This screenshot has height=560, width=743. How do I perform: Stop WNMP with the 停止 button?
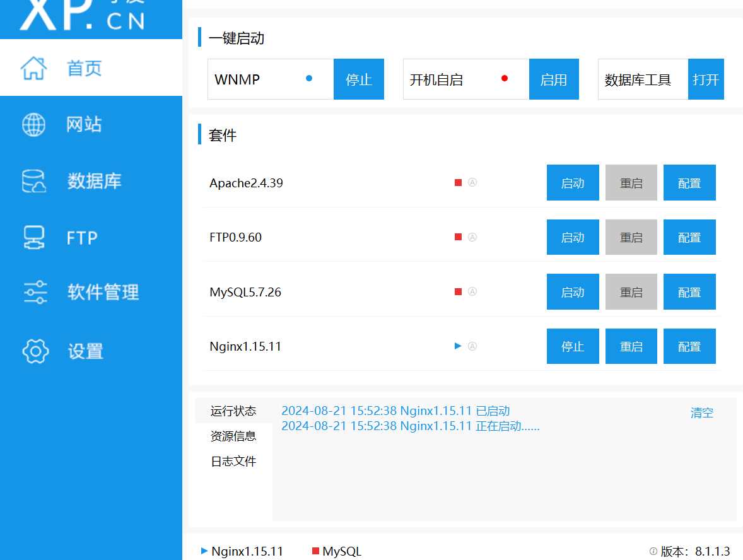tap(359, 79)
